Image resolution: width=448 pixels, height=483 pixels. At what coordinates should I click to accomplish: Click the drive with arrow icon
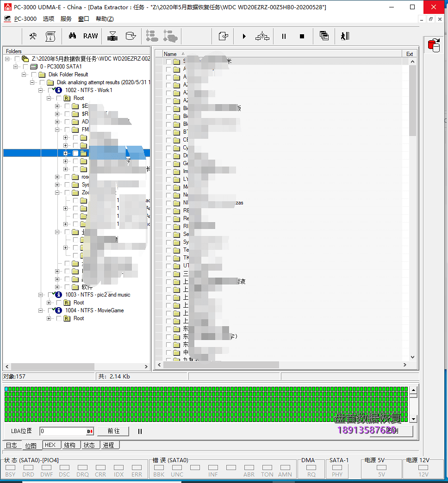(131, 36)
